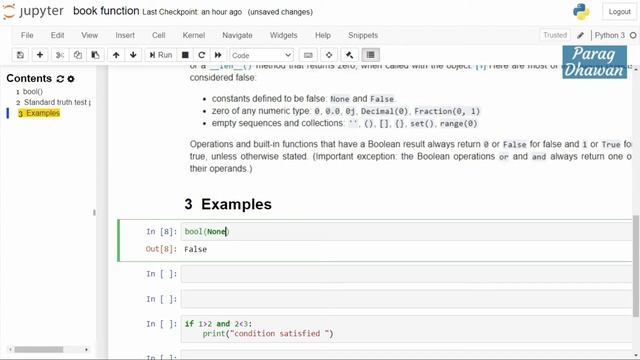Click the Jupyter logo
This screenshot has width=640, height=360.
(x=33, y=11)
